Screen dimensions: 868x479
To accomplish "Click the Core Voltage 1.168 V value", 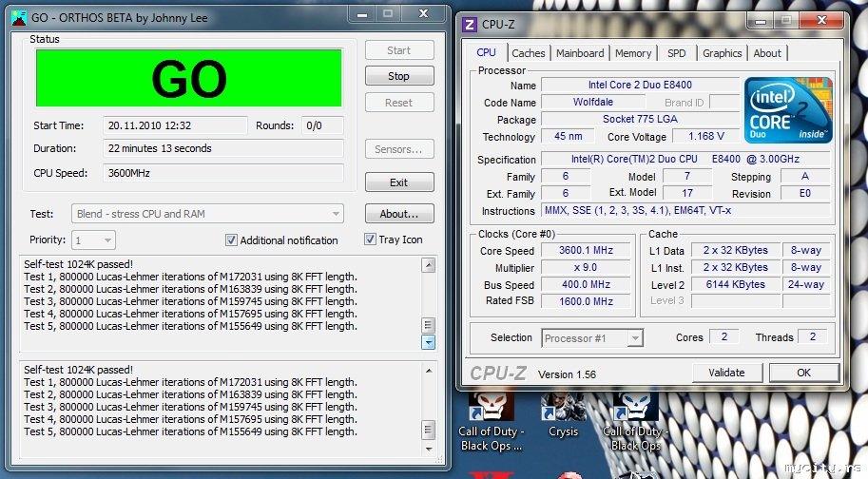I will click(705, 136).
